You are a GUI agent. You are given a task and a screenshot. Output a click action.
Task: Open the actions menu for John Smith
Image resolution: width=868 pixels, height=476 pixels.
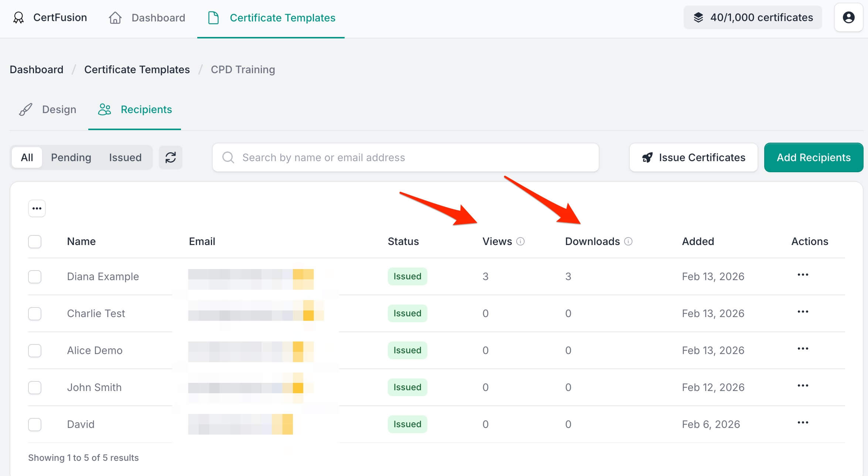click(803, 385)
